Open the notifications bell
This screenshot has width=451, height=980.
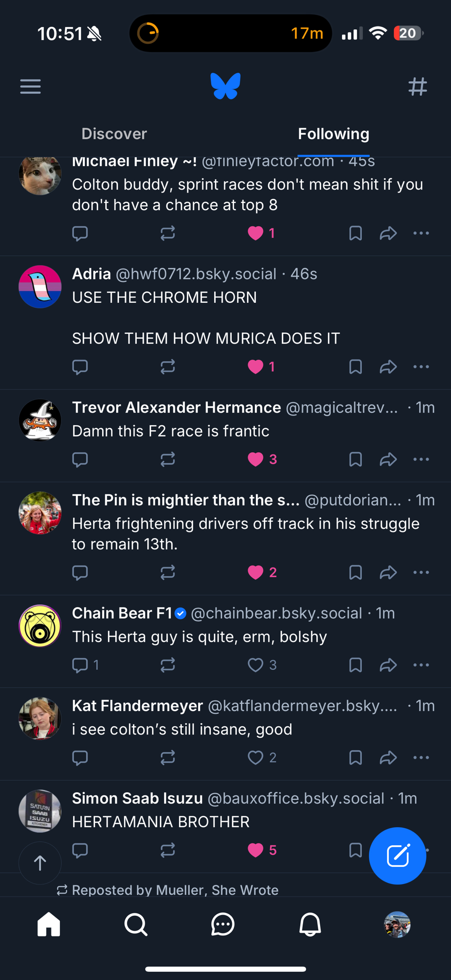[310, 925]
